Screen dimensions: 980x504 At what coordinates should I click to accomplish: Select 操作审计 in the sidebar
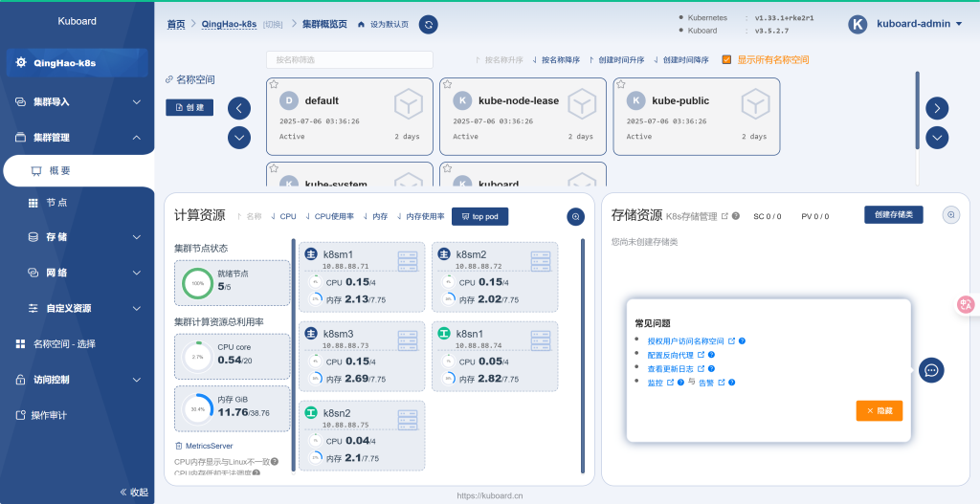click(x=49, y=415)
